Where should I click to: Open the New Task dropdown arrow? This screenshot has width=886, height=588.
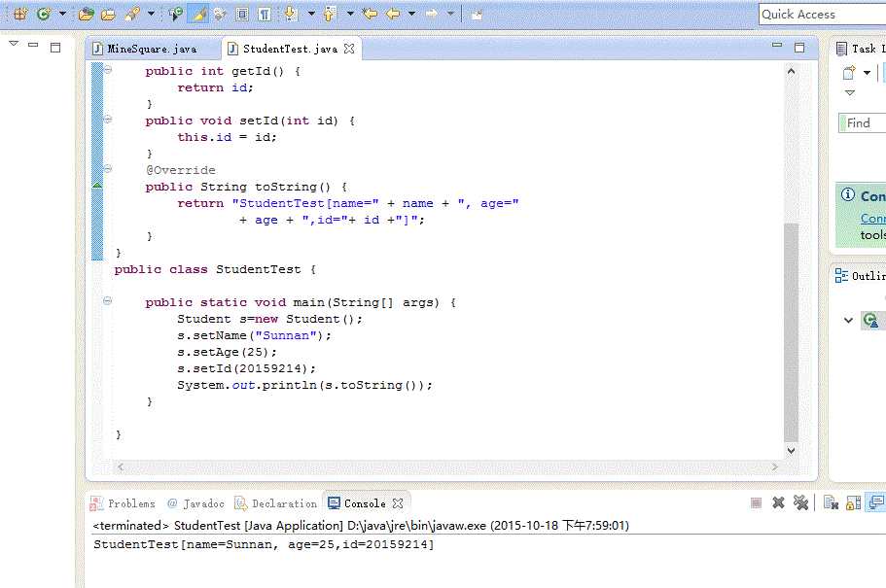click(867, 72)
